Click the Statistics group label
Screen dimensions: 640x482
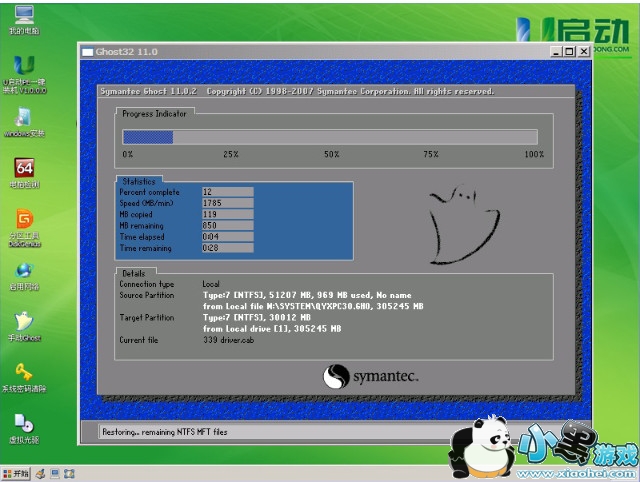139,181
